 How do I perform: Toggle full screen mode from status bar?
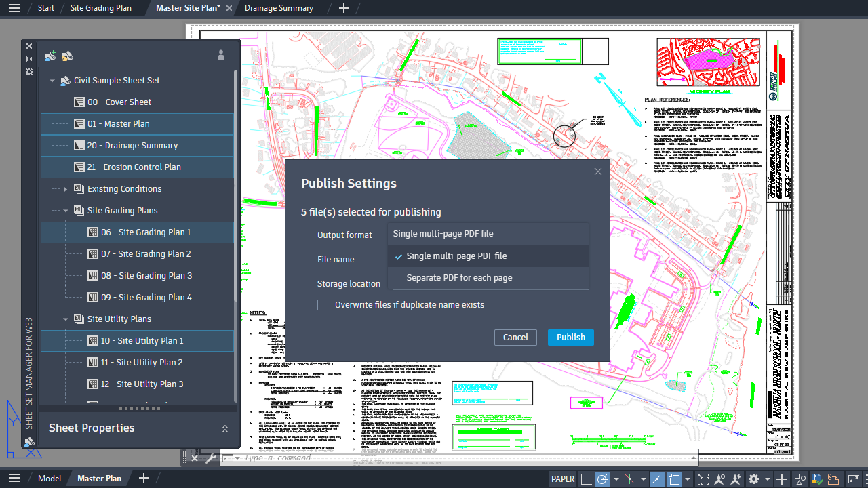(x=854, y=479)
